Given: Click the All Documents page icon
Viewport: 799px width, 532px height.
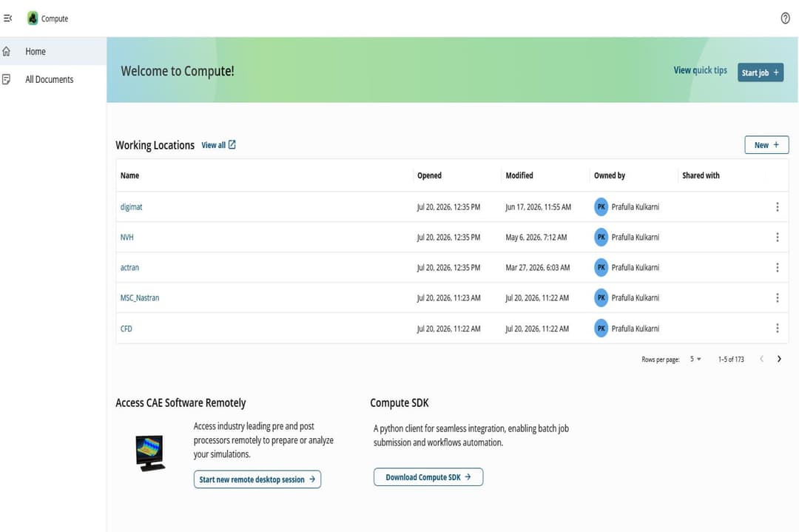Looking at the screenshot, I should (x=7, y=79).
